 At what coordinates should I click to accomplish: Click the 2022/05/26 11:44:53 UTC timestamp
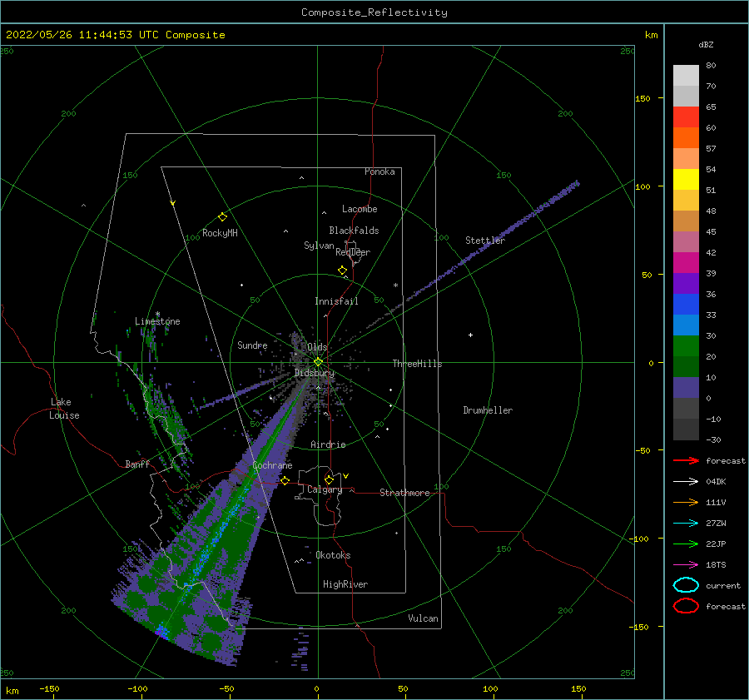82,35
